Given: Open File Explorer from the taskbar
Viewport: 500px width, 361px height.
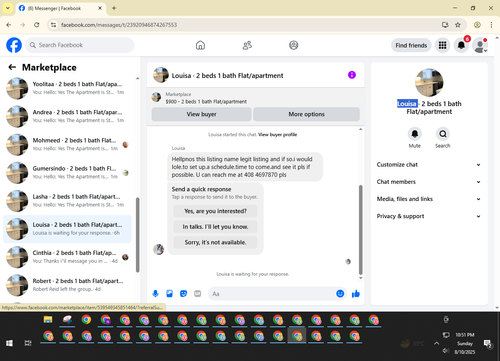Looking at the screenshot, I should tap(48, 320).
